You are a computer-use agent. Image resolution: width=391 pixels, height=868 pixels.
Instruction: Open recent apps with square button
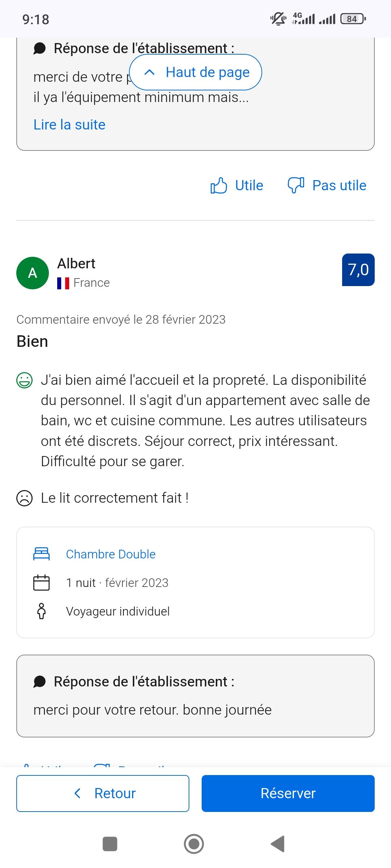pyautogui.click(x=110, y=844)
